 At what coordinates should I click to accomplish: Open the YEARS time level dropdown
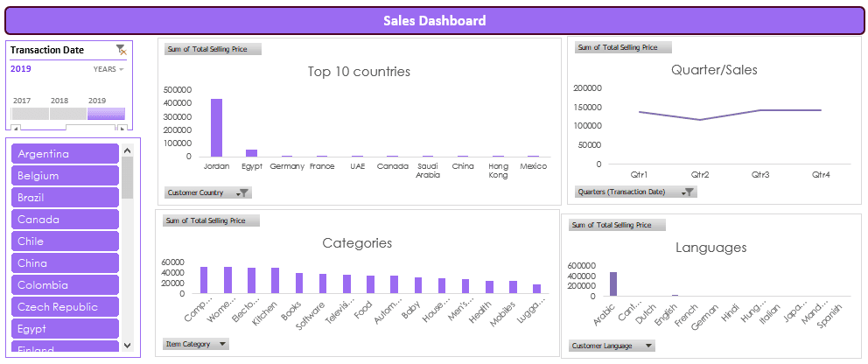coord(108,69)
